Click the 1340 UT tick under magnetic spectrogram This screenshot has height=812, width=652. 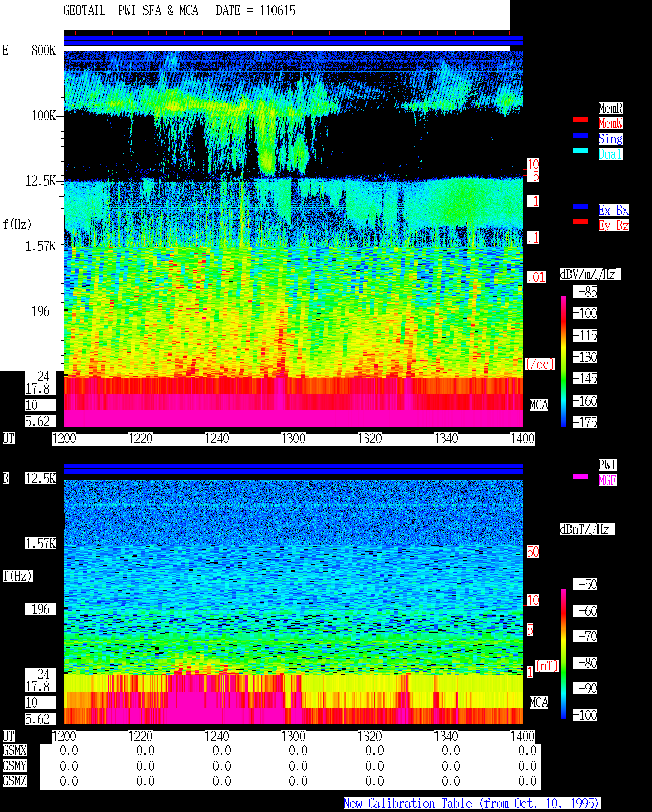(x=446, y=737)
